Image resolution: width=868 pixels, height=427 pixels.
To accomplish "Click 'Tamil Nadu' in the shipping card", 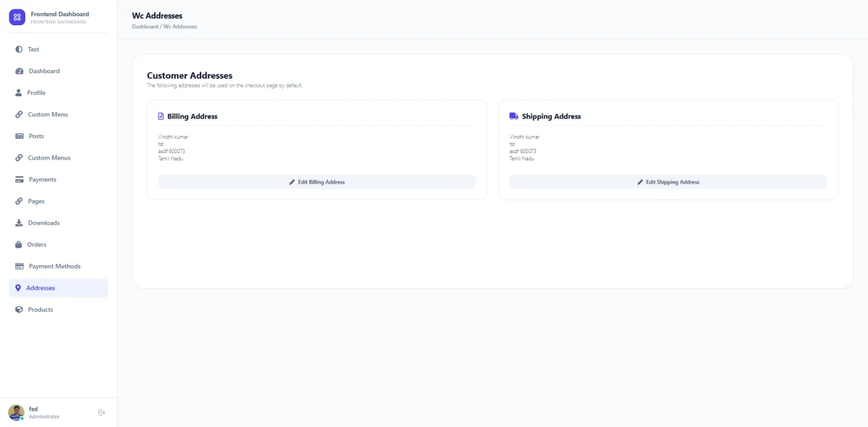I will (x=522, y=158).
